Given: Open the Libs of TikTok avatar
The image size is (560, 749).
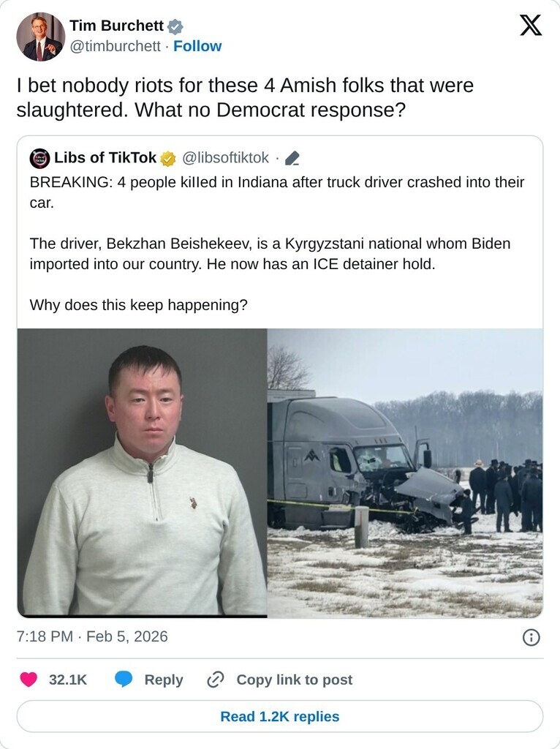Looking at the screenshot, I should (x=39, y=158).
